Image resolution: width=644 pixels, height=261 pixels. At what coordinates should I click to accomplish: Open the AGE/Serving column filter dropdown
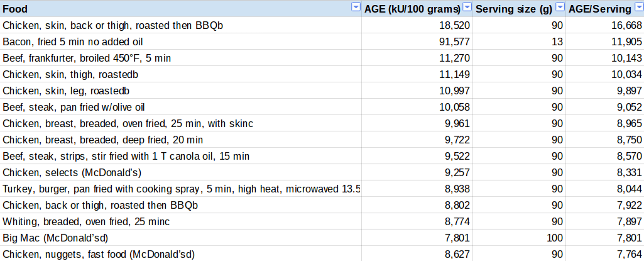coord(639,7)
